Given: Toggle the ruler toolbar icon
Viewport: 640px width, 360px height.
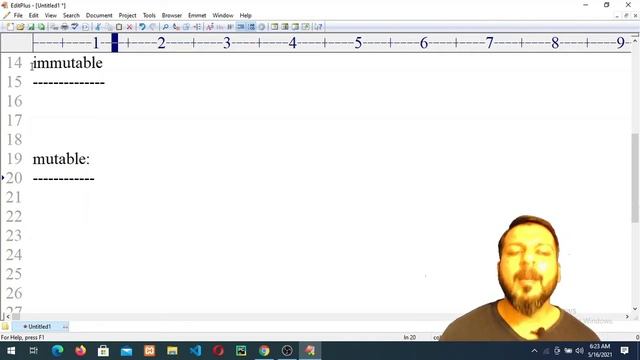Looking at the screenshot, I should 241,27.
